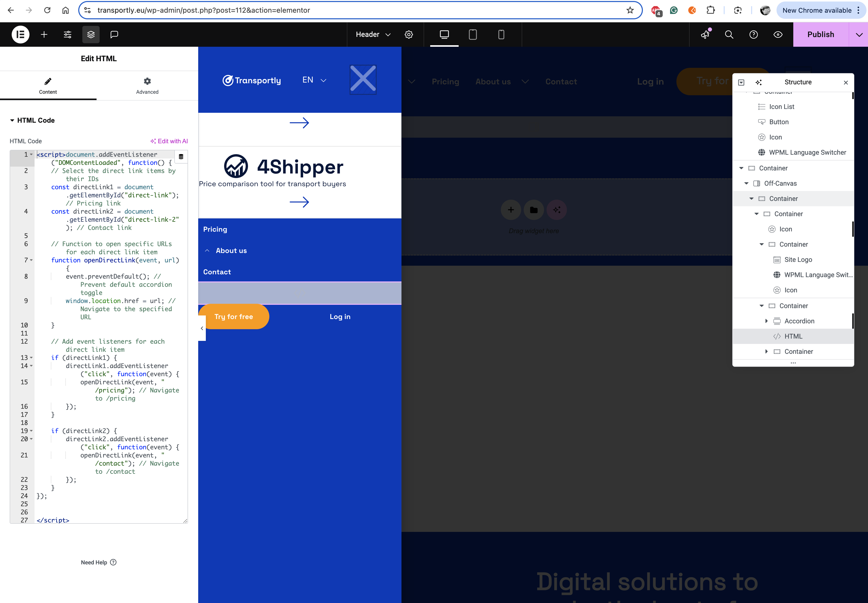Viewport: 868px width, 603px height.
Task: Open the Finder search icon
Action: (729, 34)
